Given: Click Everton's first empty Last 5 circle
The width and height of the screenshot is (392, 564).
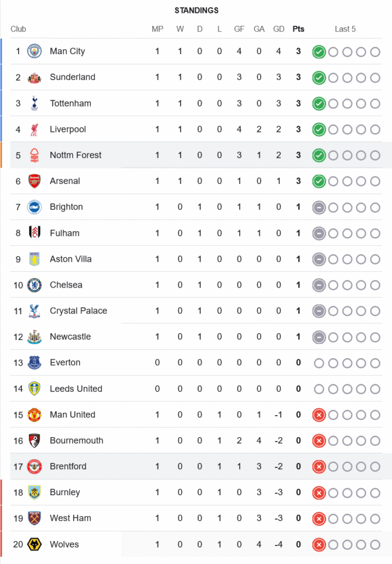Looking at the screenshot, I should pyautogui.click(x=319, y=363).
